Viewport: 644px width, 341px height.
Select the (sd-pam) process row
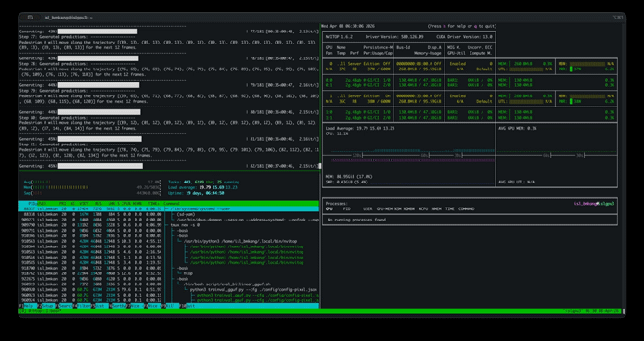click(x=168, y=214)
